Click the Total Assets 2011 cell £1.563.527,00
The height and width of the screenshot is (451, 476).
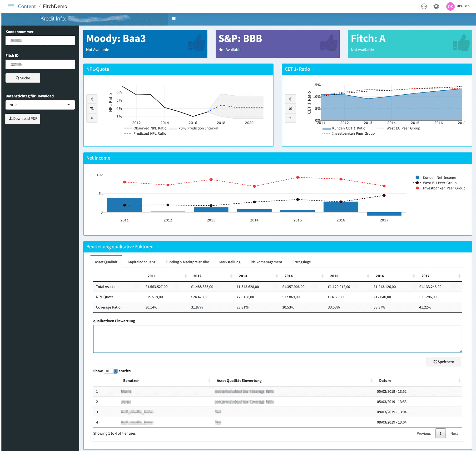click(156, 287)
